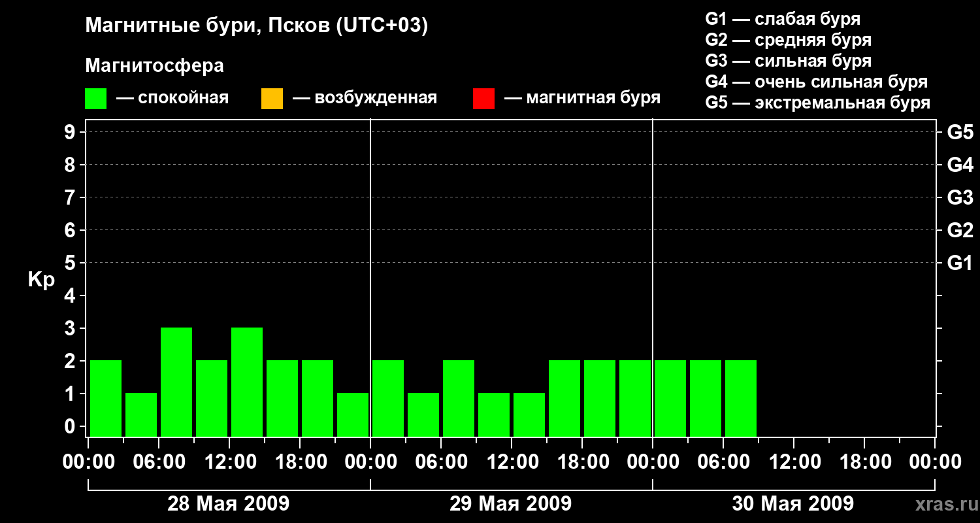
Task: Click the '06:00' time label for 29 May
Action: [x=441, y=462]
